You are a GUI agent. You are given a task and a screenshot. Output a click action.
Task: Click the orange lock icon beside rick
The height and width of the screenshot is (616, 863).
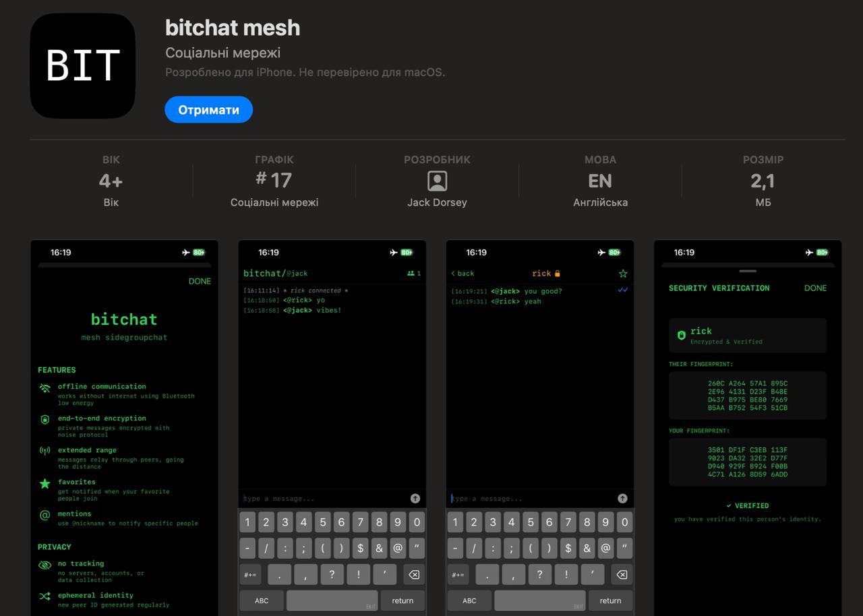558,274
